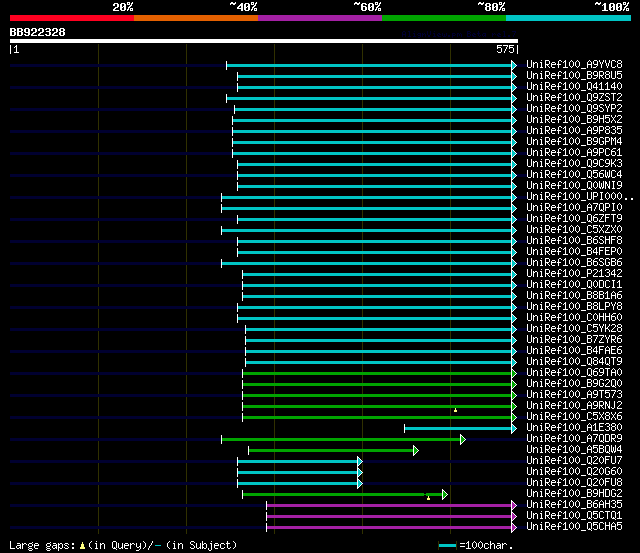The image size is (640, 553).
Task: Select hit label UniRef100_A7QPI0
Action: tap(574, 208)
